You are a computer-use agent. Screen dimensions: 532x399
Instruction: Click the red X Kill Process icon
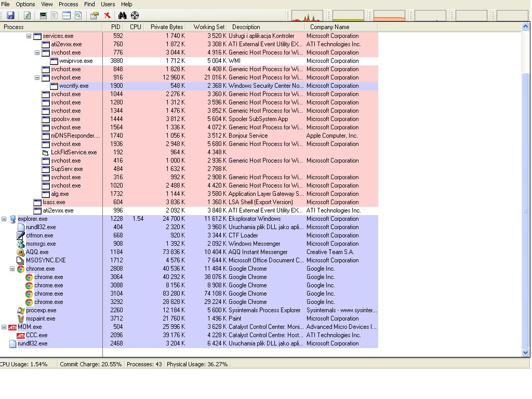107,16
